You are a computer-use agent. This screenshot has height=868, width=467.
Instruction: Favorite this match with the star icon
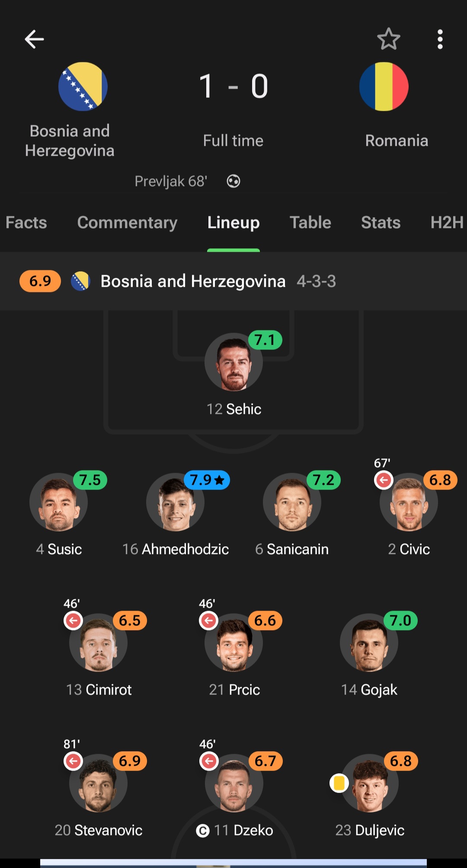pos(388,39)
